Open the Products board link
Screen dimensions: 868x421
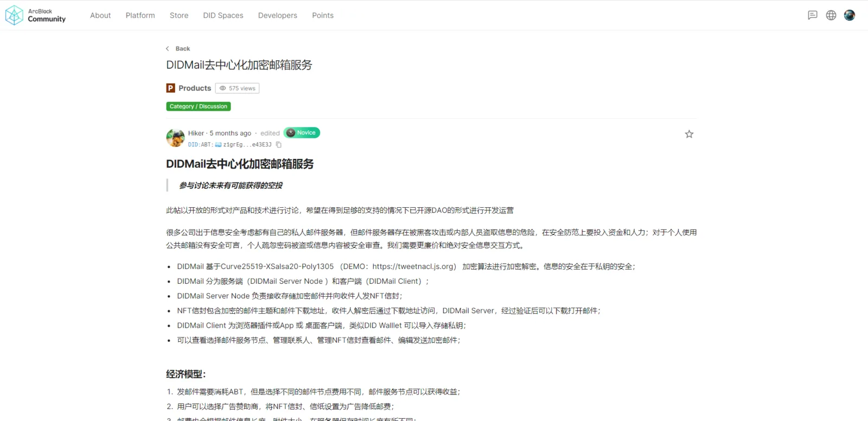point(195,88)
